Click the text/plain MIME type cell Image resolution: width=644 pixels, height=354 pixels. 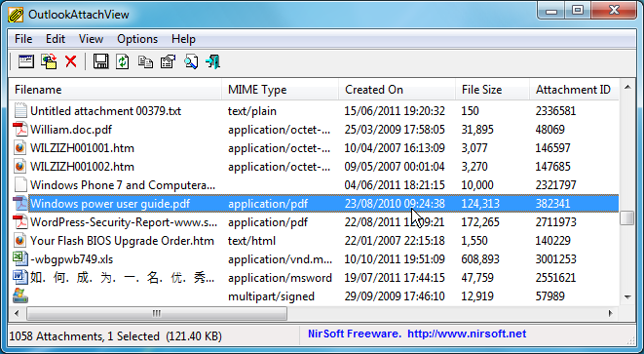pyautogui.click(x=252, y=111)
